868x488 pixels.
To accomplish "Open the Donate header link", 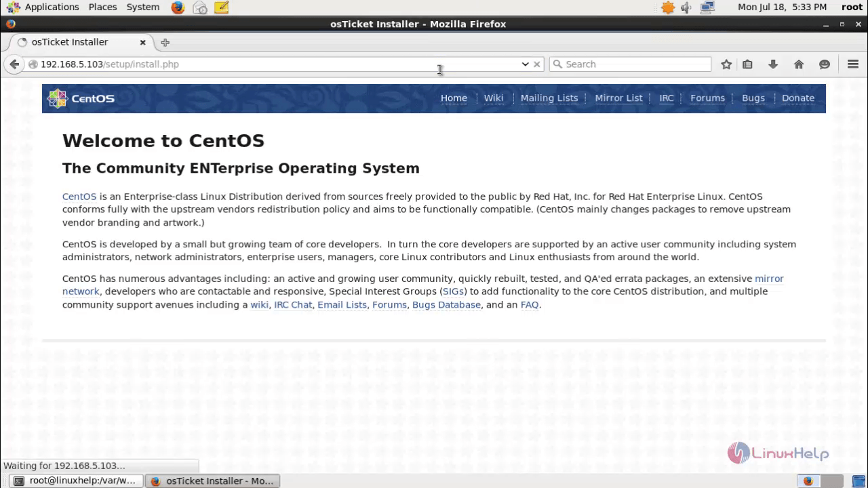I will point(798,98).
